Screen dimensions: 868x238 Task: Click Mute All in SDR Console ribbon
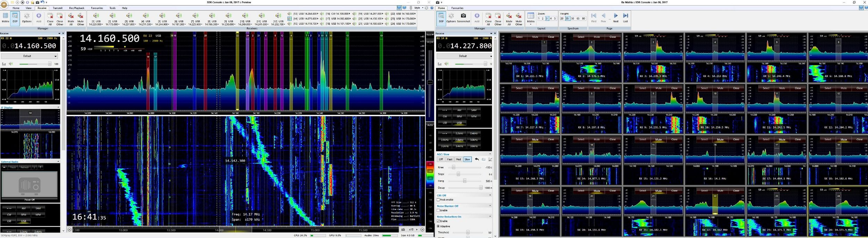coord(71,17)
